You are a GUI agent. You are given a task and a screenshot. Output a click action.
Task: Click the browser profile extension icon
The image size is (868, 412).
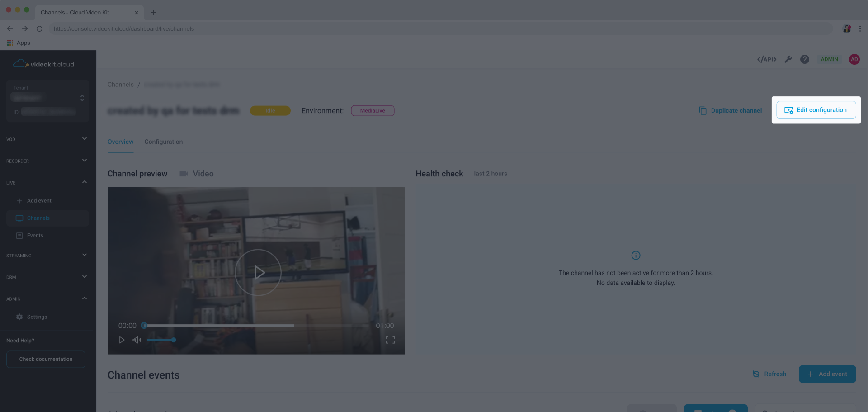tap(847, 28)
